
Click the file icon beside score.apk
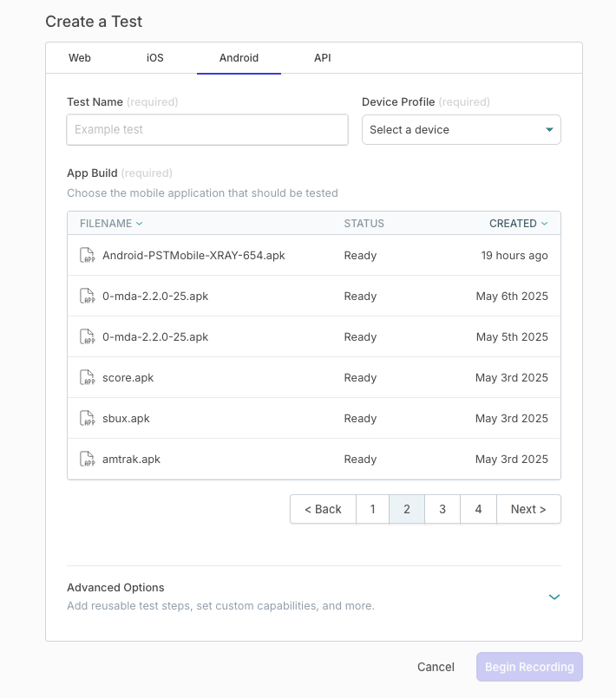pos(87,378)
